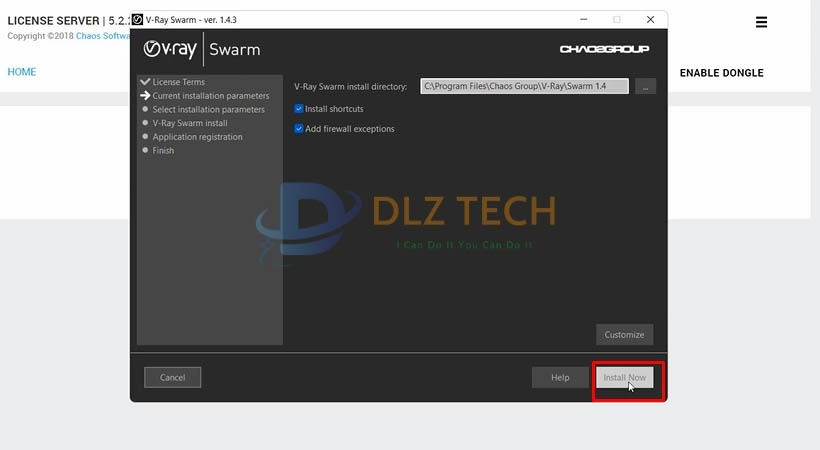Select the V-Ray Swarm install step
The height and width of the screenshot is (450, 820).
point(190,123)
